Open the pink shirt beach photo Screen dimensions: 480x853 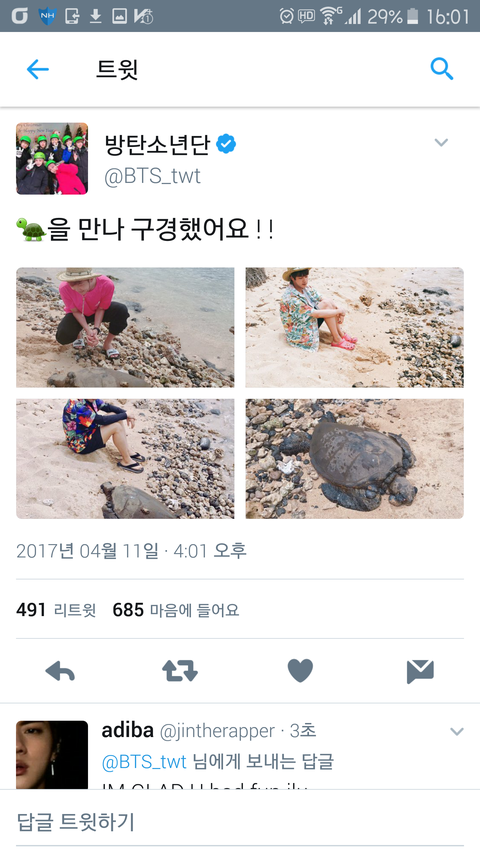click(x=125, y=327)
